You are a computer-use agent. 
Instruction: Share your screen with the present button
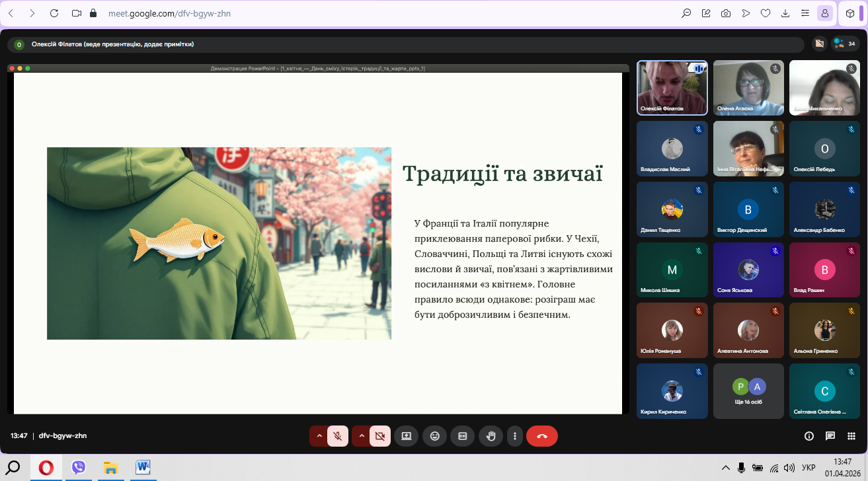point(406,436)
